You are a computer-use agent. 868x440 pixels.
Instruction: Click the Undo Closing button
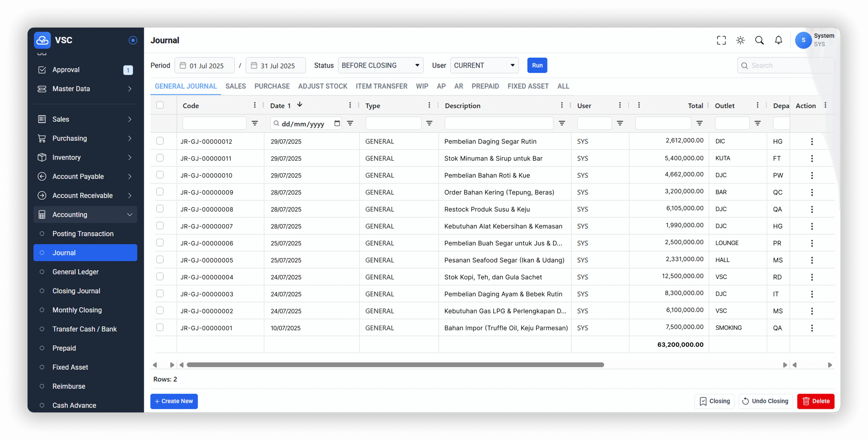coord(766,401)
